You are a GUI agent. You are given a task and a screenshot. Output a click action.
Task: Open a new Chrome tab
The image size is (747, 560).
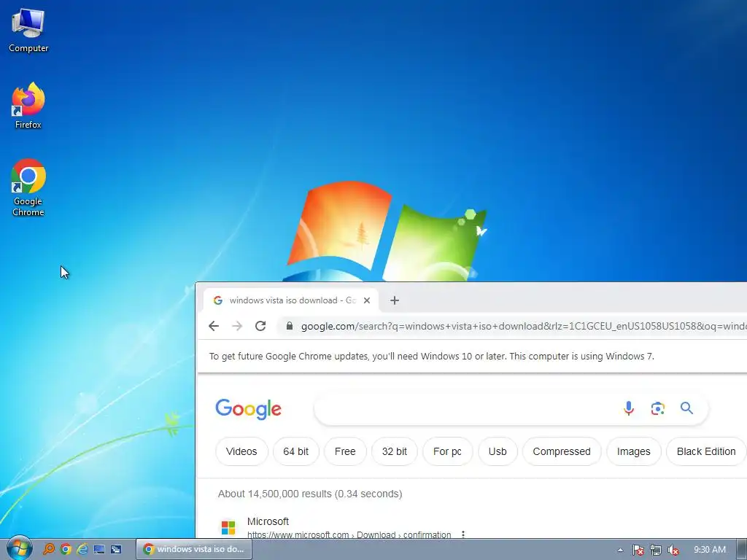pos(395,300)
